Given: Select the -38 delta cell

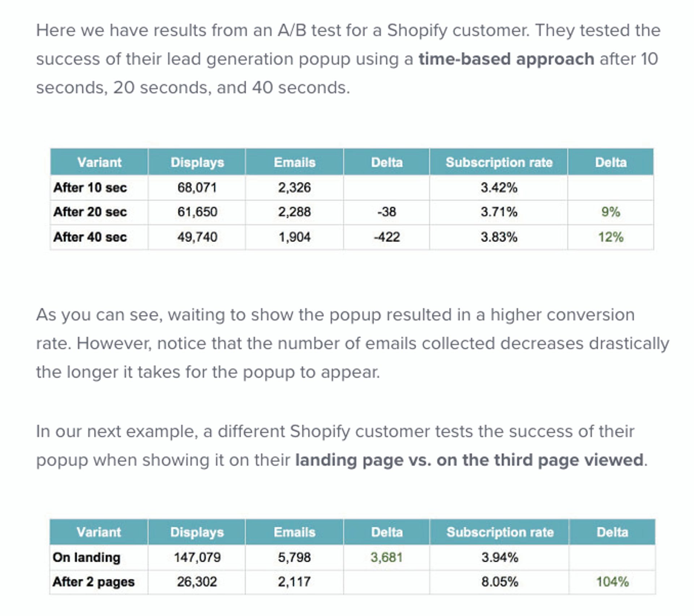Looking at the screenshot, I should (386, 212).
